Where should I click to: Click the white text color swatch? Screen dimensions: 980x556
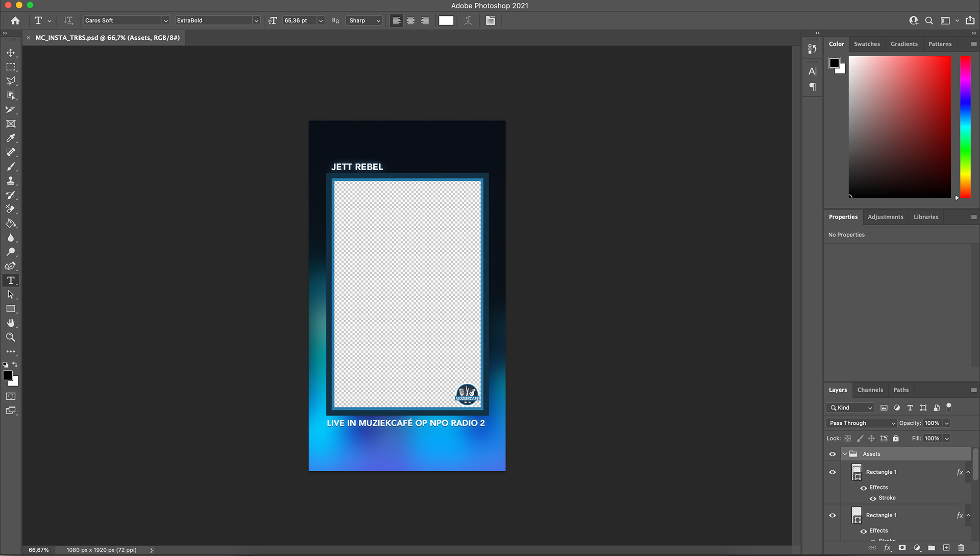[x=446, y=20]
